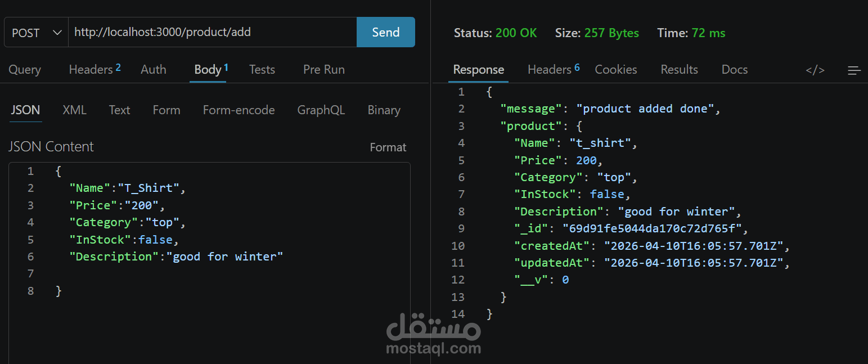Select XML body type
This screenshot has width=868, height=364.
point(74,110)
